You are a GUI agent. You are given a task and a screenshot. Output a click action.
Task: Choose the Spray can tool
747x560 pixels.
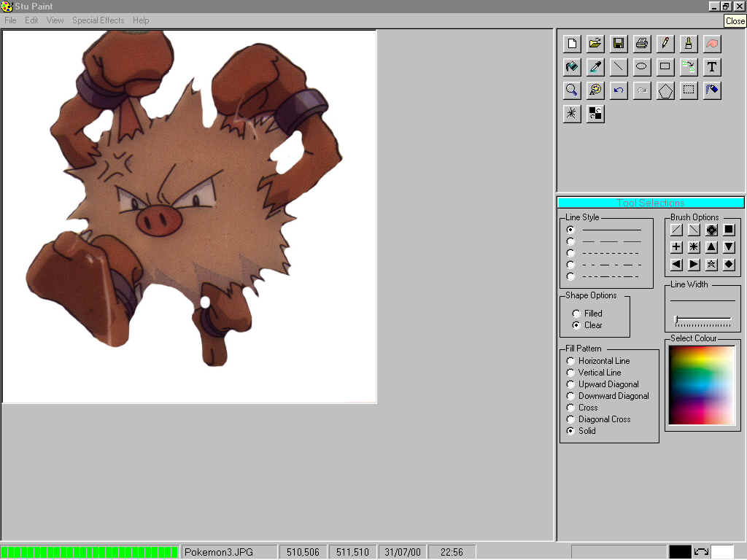tap(712, 90)
